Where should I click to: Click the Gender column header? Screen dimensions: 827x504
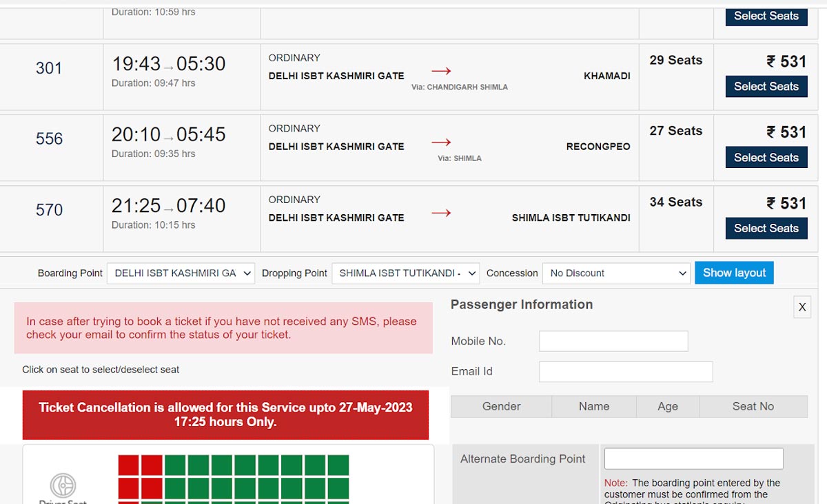[x=501, y=406]
